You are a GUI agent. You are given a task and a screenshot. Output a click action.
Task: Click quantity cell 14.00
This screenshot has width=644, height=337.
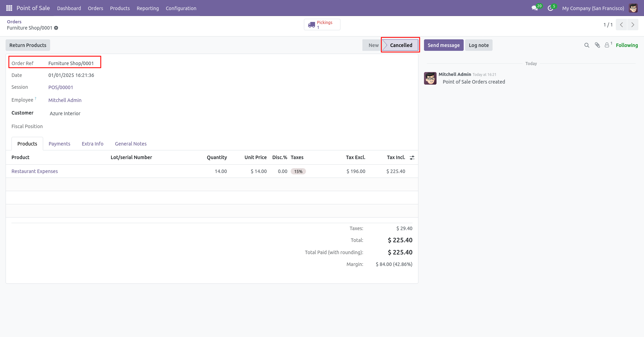click(221, 171)
